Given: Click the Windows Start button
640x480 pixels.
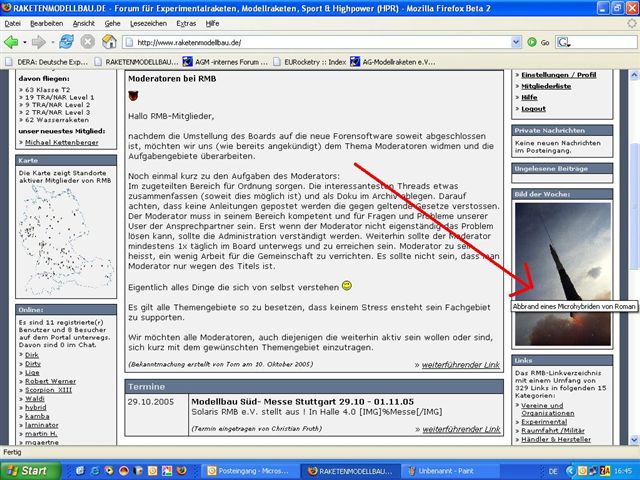Looking at the screenshot, I should pyautogui.click(x=31, y=471).
